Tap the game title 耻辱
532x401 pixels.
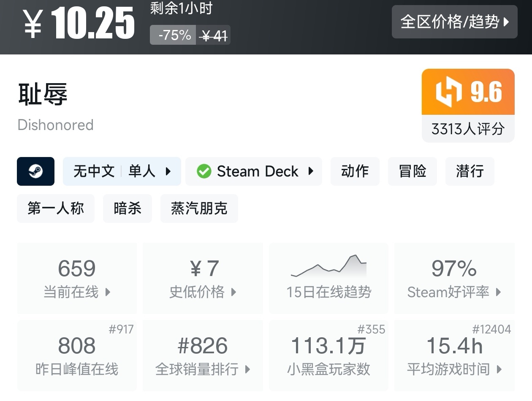pos(43,94)
